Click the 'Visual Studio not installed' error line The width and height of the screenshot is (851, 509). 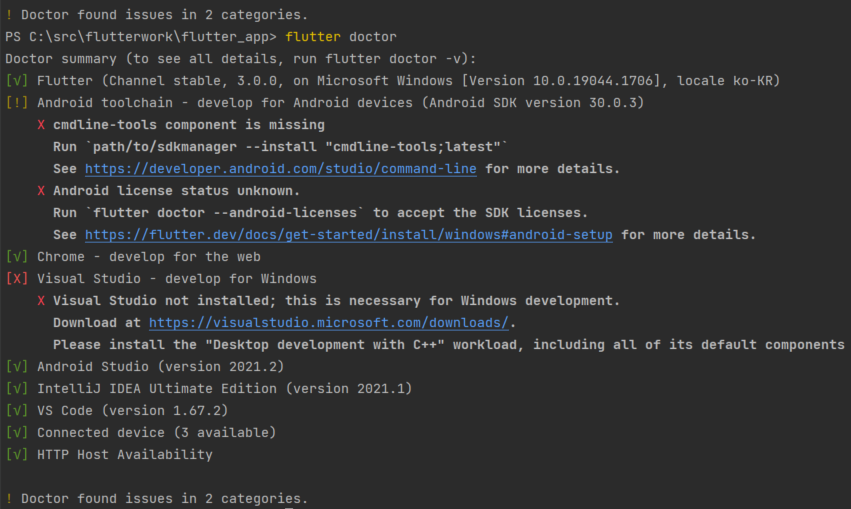pos(336,301)
